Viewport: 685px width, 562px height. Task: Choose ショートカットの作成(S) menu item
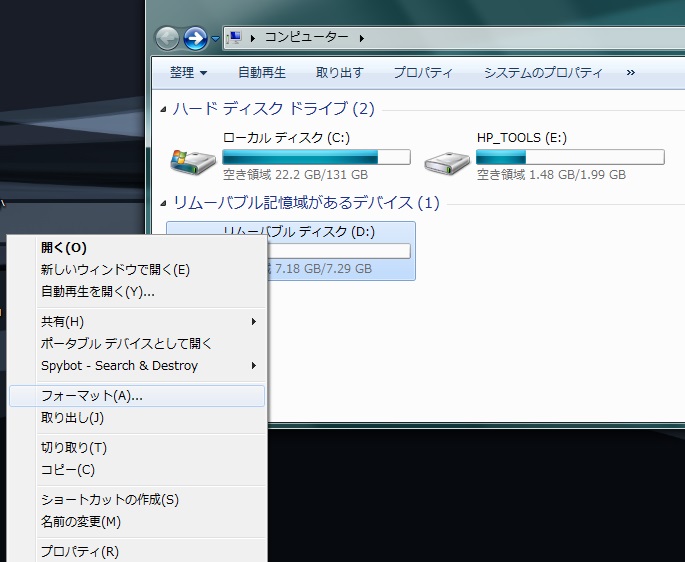pyautogui.click(x=137, y=500)
